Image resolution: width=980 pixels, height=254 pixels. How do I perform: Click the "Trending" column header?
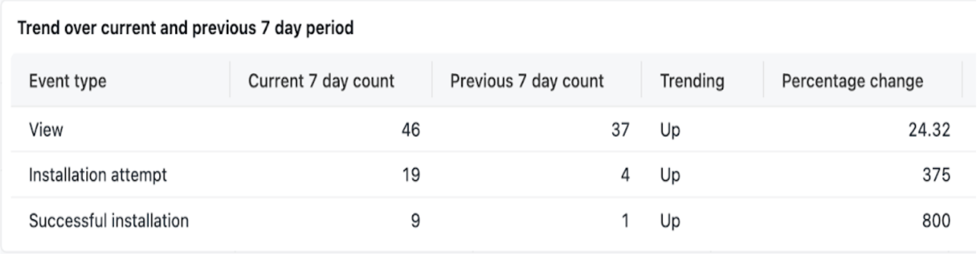click(692, 81)
